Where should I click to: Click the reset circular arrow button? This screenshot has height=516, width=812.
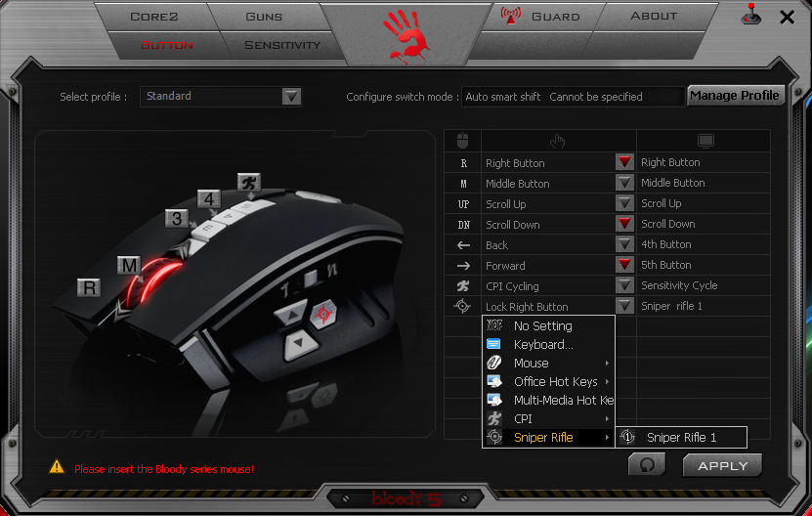point(647,465)
